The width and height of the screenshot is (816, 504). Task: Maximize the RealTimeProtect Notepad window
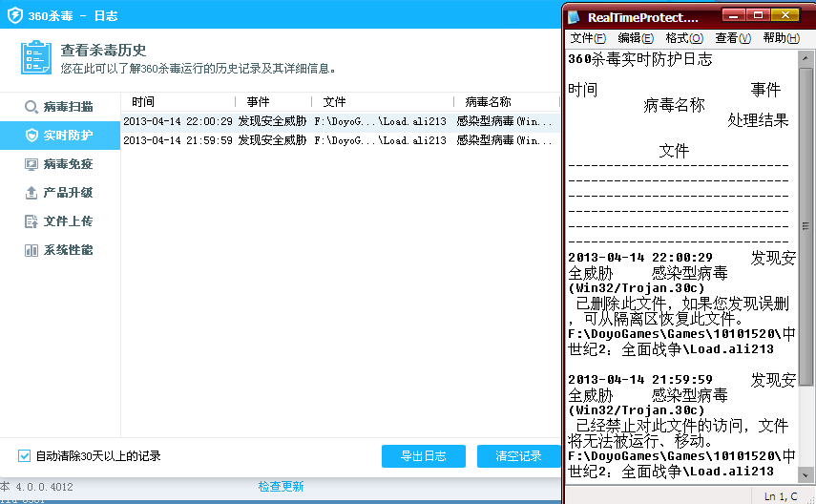(758, 15)
